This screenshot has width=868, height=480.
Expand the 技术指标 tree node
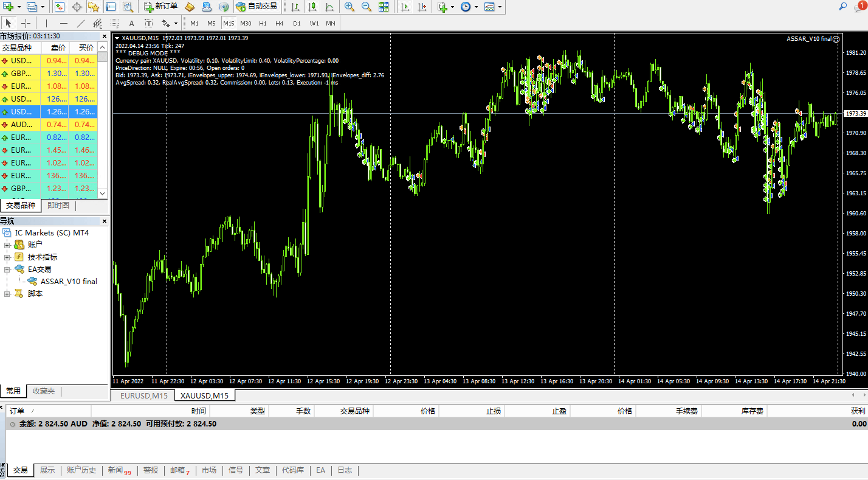tap(7, 257)
